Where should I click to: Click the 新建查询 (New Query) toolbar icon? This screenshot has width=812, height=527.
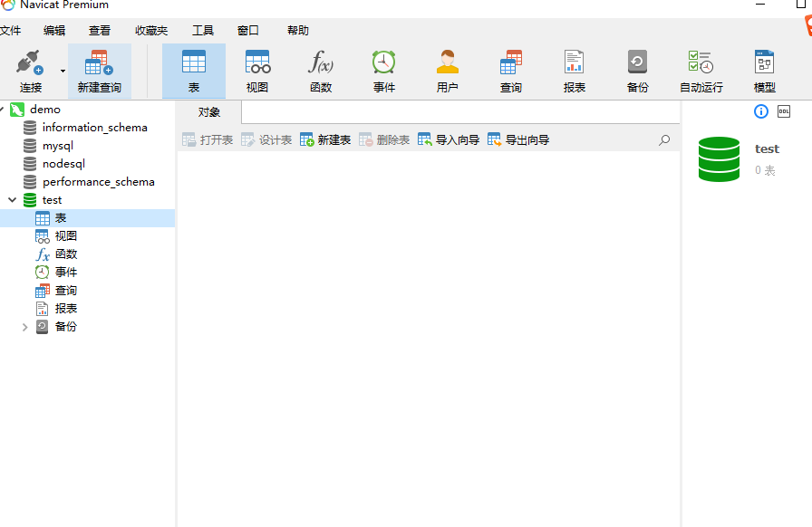coord(99,71)
